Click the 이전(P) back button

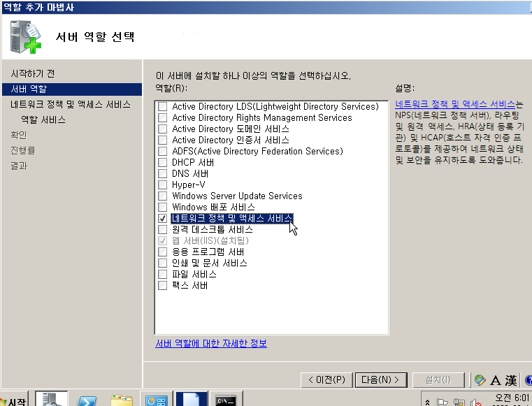326,380
